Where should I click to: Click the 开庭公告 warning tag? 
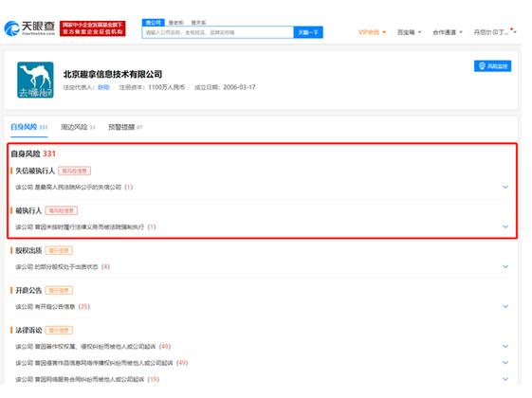click(59, 290)
